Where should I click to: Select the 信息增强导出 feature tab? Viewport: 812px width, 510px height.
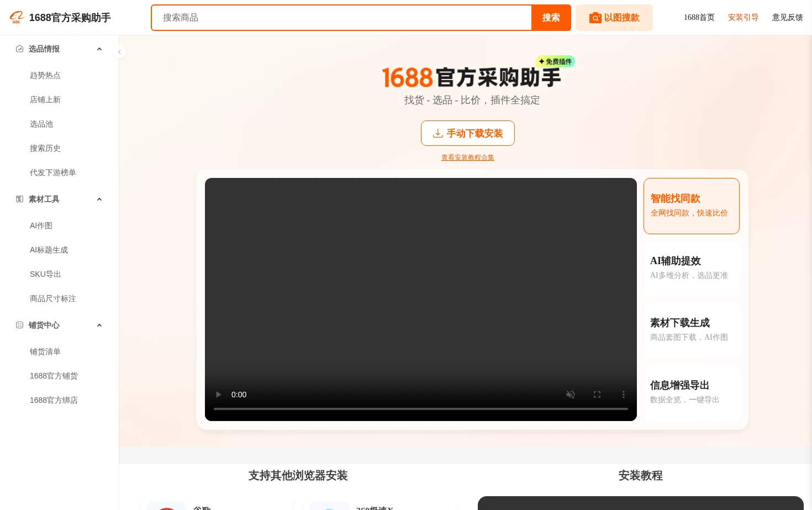click(x=692, y=392)
